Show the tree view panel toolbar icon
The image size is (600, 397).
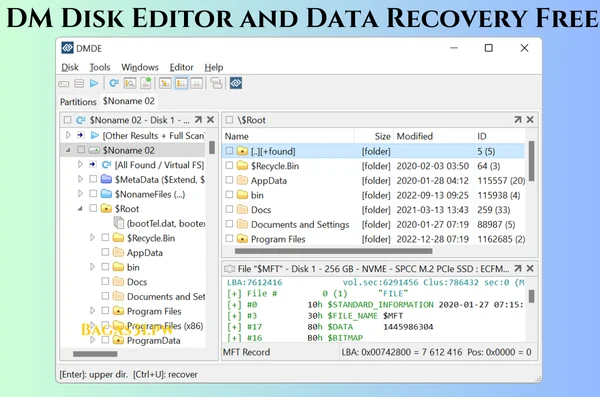click(165, 83)
